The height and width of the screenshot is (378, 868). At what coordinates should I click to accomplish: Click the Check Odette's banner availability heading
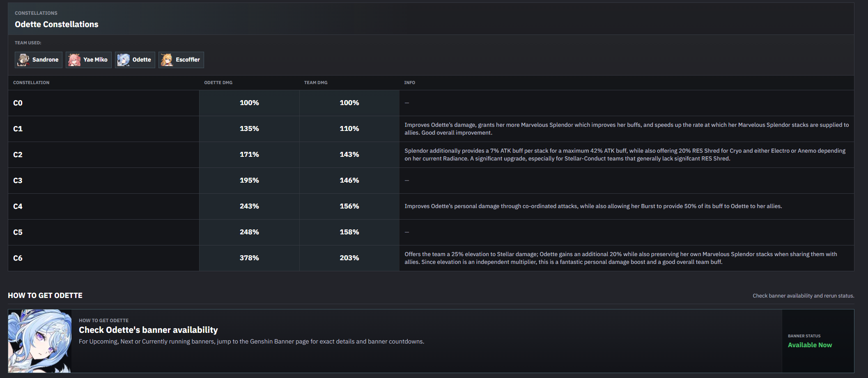148,330
